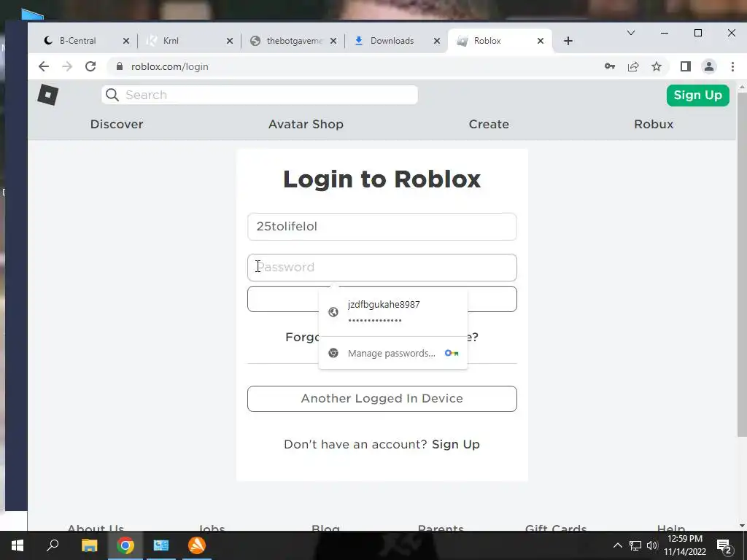
Task: Open Chrome profile avatar icon
Action: [709, 66]
